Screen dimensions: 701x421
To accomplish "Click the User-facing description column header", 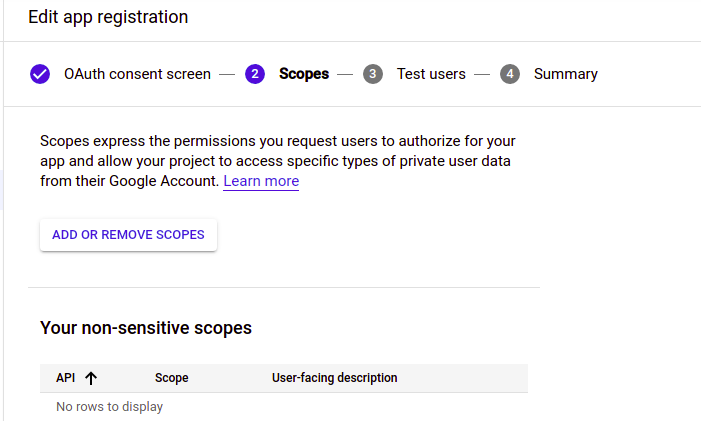I will point(334,378).
